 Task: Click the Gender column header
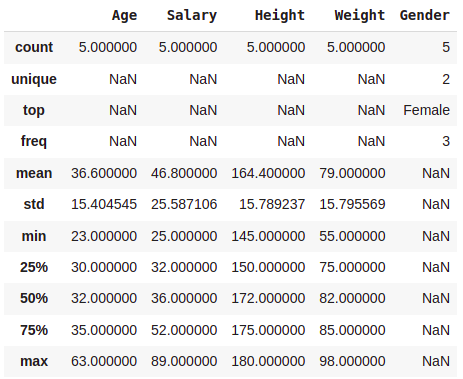coord(425,15)
